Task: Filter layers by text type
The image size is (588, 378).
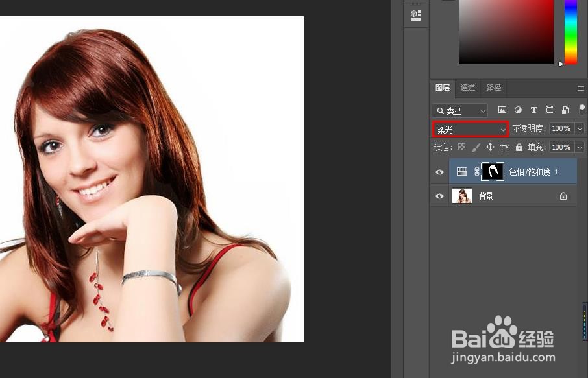Action: pos(533,110)
